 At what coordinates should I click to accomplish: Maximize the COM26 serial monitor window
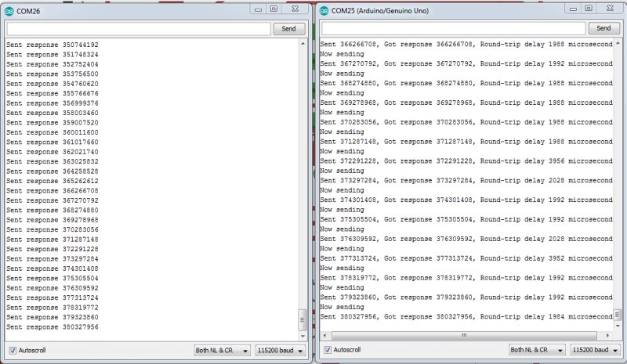[274, 9]
